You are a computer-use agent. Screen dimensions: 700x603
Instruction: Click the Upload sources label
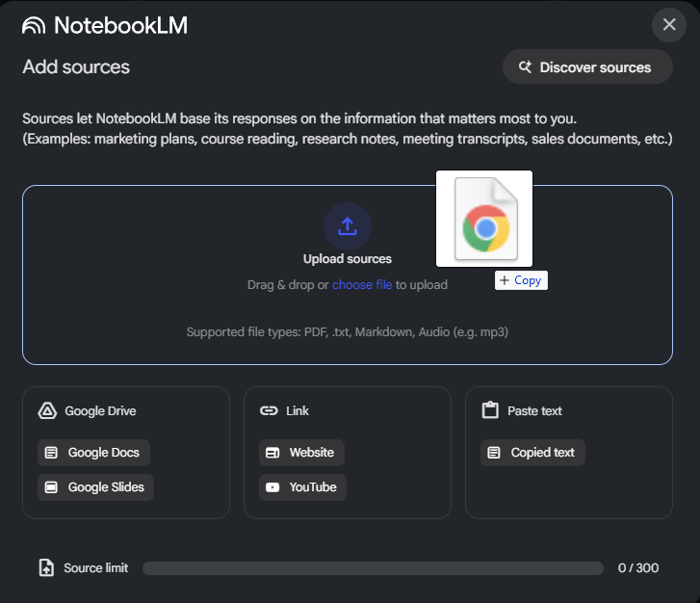point(348,259)
